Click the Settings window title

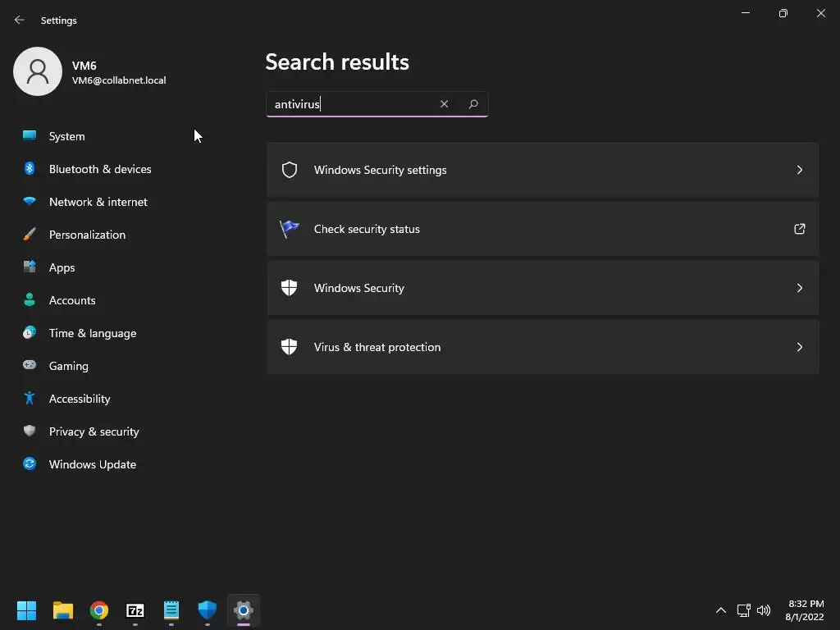pos(59,21)
